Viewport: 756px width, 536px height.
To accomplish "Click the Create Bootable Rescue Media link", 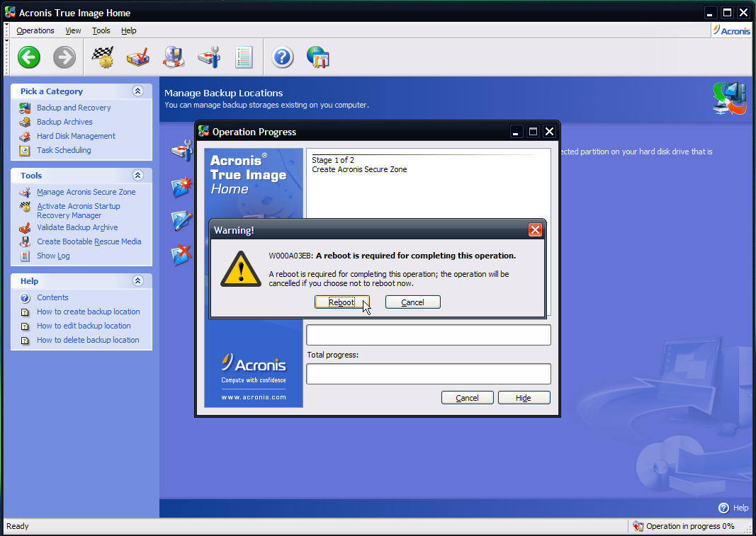I will coord(89,241).
